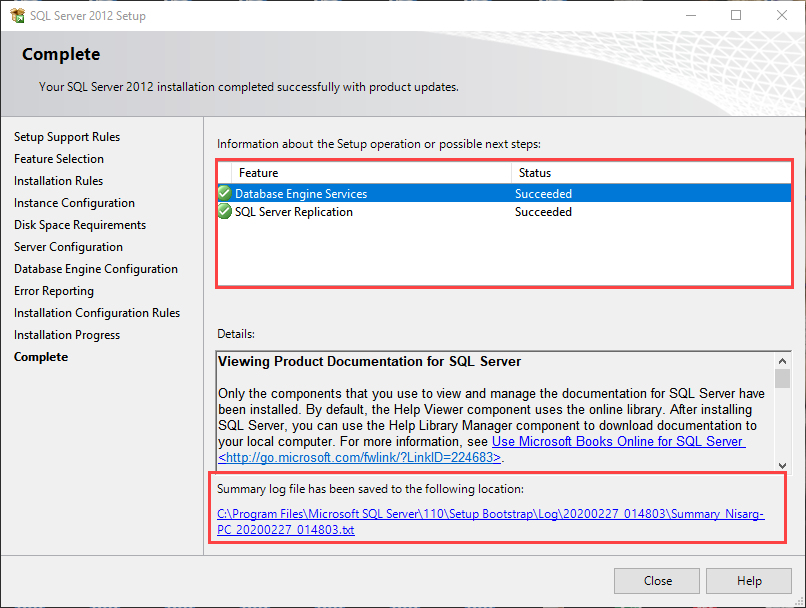Select the SQL Server Replication row

(504, 212)
